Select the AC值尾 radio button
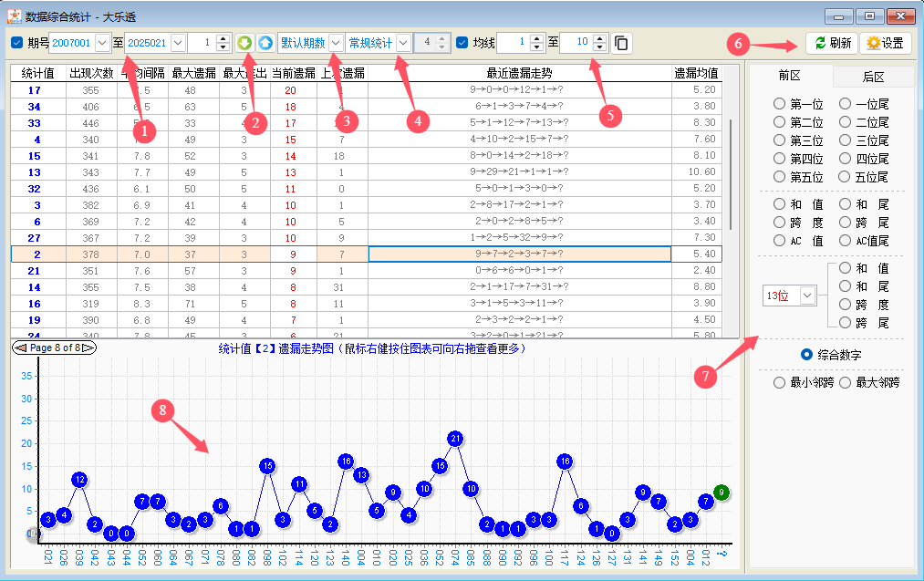This screenshot has height=581, width=924. pos(845,241)
